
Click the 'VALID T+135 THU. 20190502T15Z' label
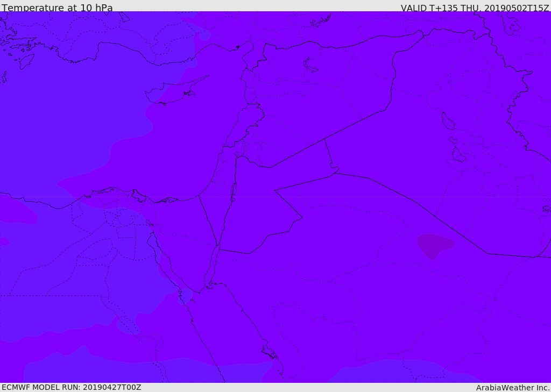pyautogui.click(x=475, y=8)
